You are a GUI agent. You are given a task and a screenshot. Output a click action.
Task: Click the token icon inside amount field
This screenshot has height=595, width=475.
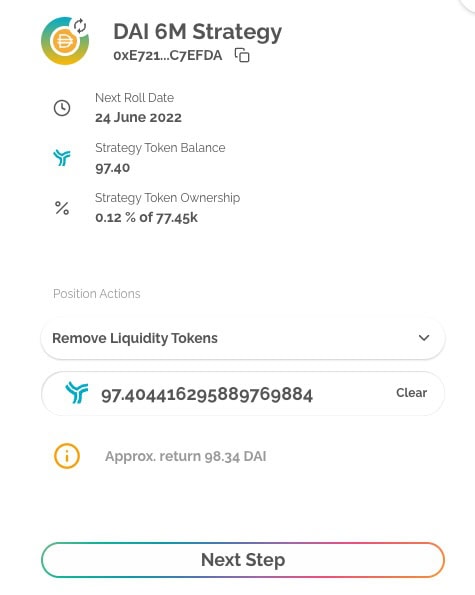coord(76,393)
